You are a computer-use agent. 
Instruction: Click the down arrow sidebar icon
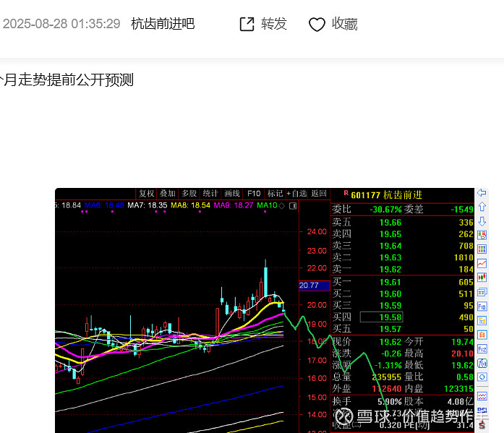pyautogui.click(x=482, y=221)
